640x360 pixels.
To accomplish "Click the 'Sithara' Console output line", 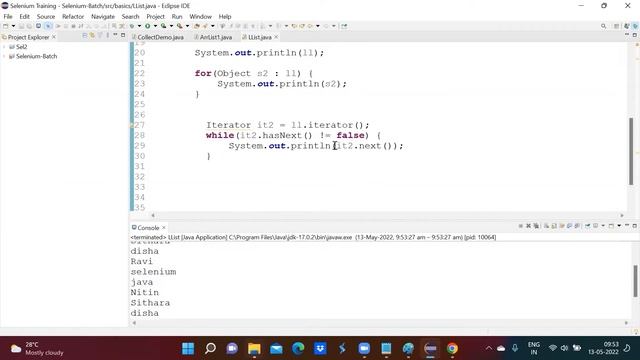I will (150, 303).
